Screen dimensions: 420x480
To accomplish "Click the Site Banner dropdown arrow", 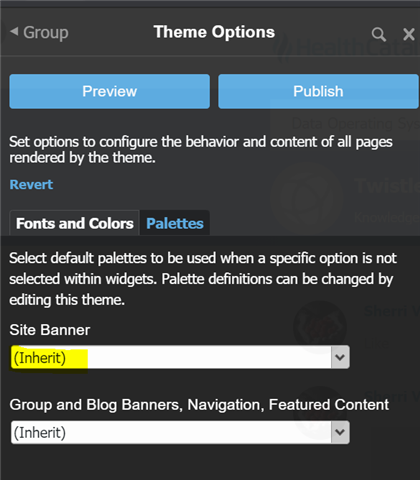I will 340,357.
